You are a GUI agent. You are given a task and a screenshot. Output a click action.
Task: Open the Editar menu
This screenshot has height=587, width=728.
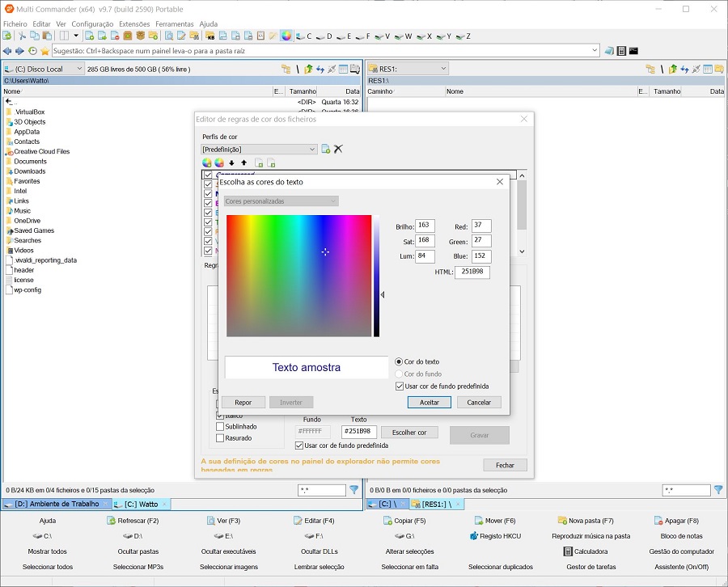coord(41,23)
